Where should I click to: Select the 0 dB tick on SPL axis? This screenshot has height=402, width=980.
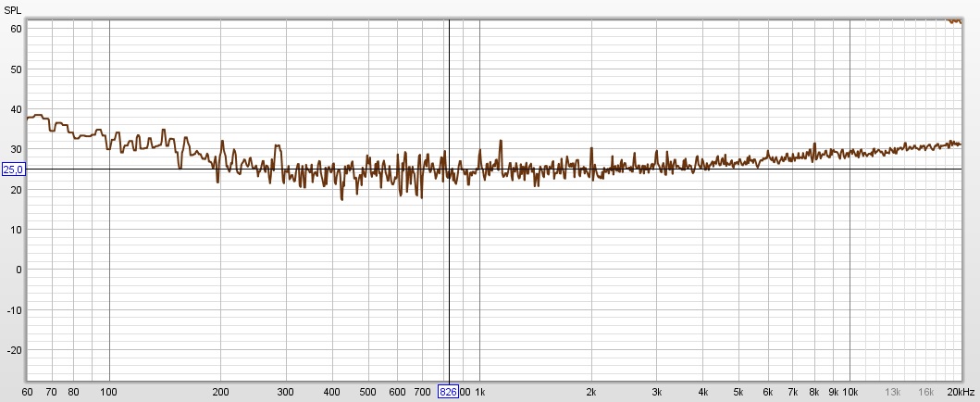[x=19, y=270]
